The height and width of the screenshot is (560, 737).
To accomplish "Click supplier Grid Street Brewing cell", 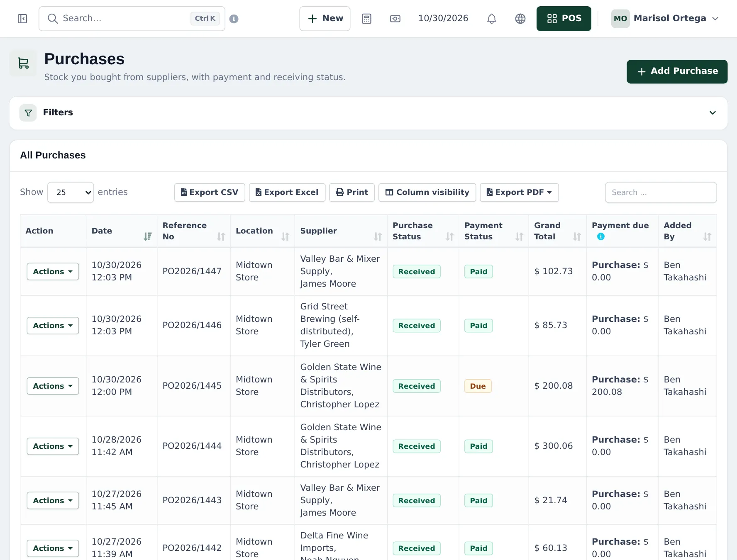I will pyautogui.click(x=340, y=325).
